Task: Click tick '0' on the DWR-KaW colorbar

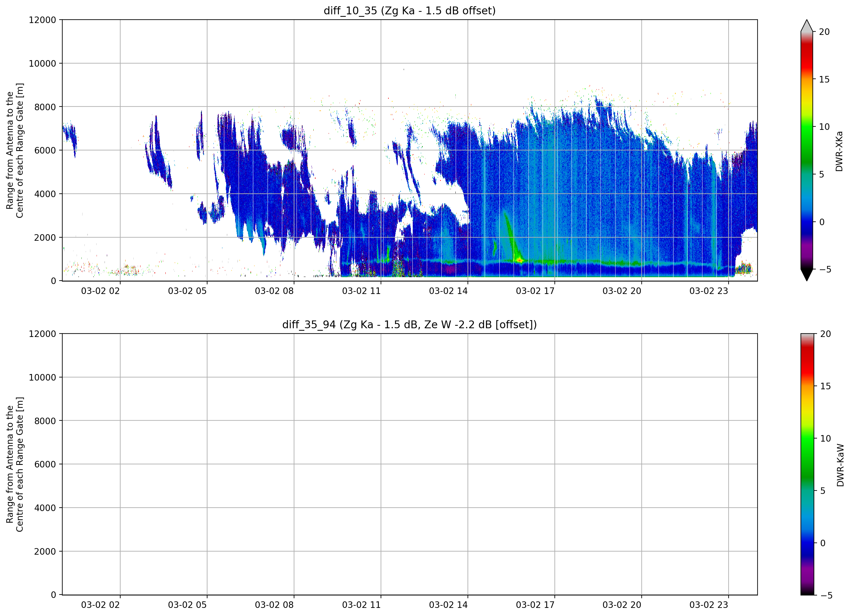Action: point(823,543)
